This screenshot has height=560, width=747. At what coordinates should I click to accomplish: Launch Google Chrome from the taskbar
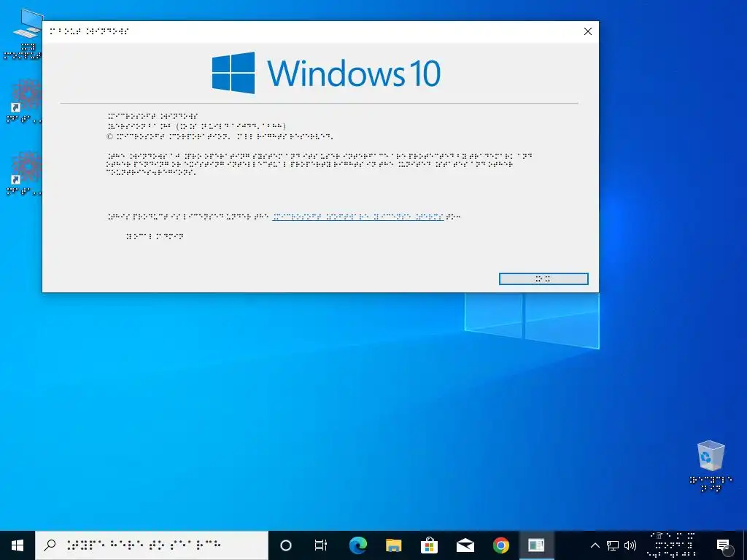pyautogui.click(x=500, y=545)
